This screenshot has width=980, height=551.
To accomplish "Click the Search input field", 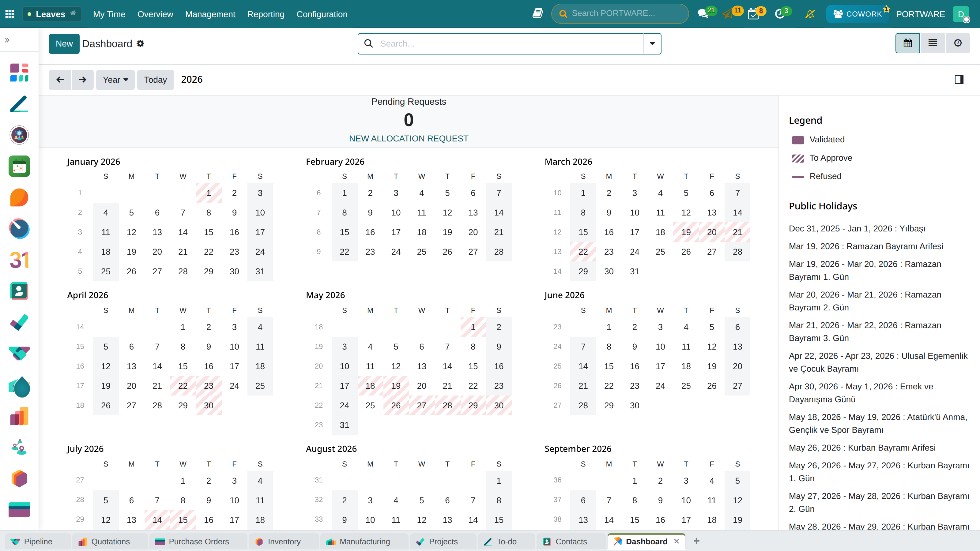I will coord(510,44).
